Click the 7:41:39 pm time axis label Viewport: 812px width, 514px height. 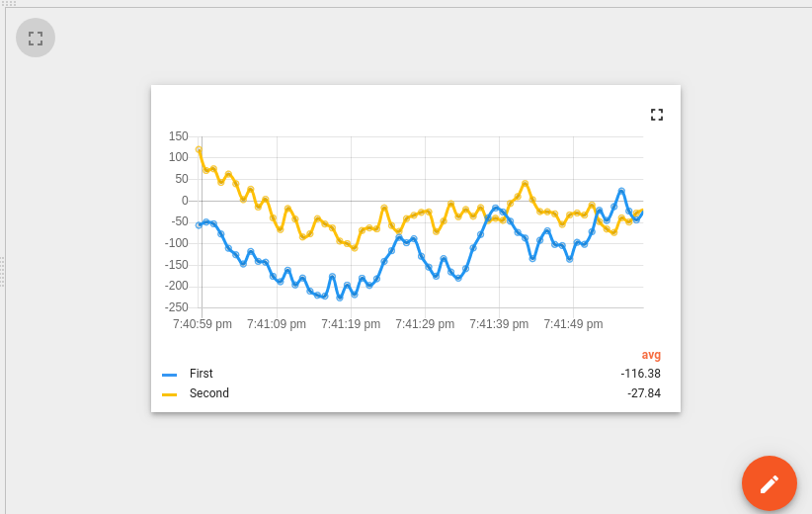(499, 324)
